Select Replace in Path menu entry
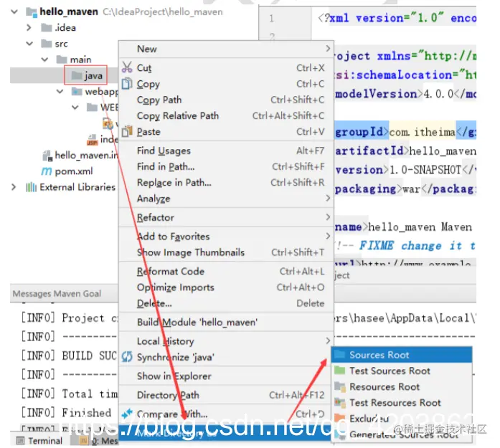The width and height of the screenshot is (500, 448). (226, 182)
